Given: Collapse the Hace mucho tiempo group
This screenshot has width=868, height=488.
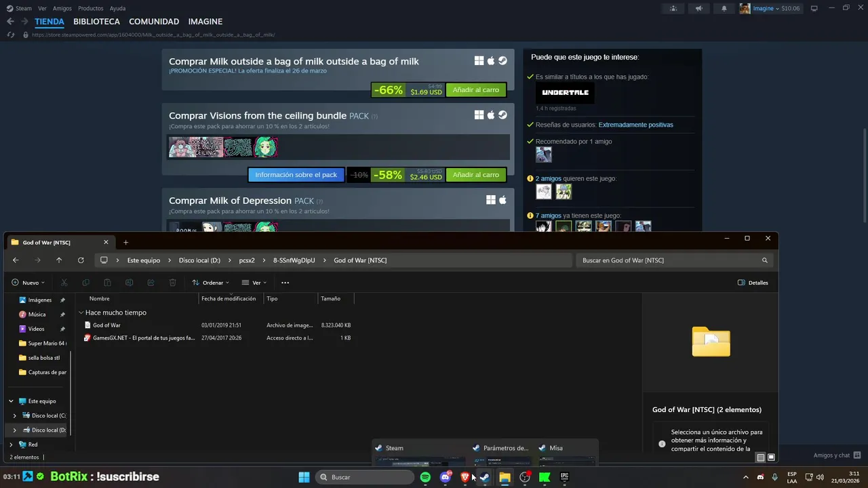Looking at the screenshot, I should tap(81, 313).
